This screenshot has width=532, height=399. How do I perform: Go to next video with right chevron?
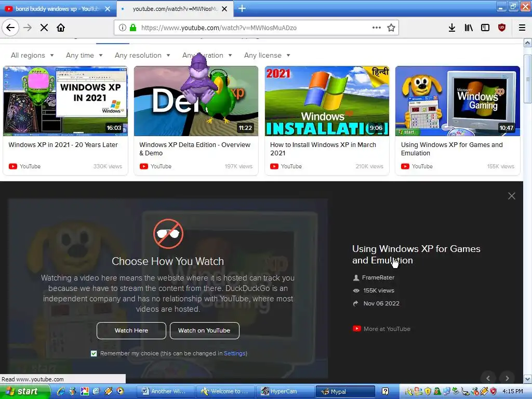click(507, 378)
